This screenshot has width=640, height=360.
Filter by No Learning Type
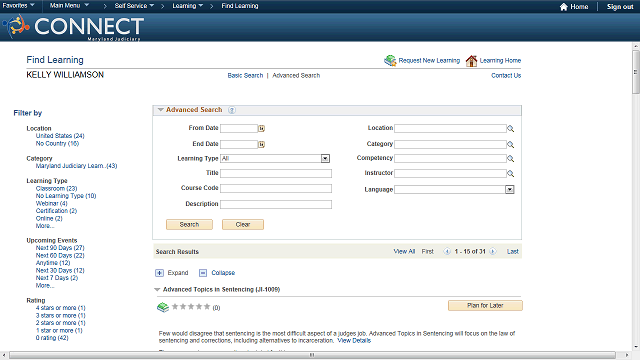pos(66,196)
